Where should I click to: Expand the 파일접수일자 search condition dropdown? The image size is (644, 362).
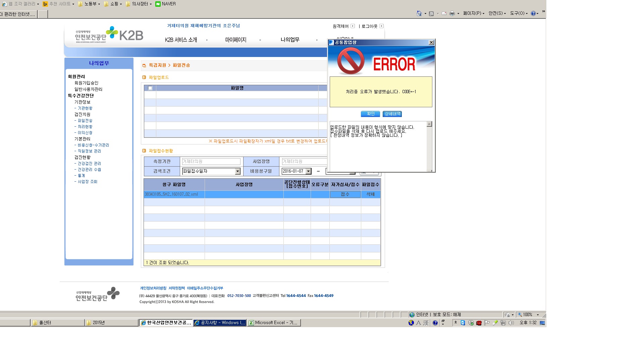[x=237, y=171]
